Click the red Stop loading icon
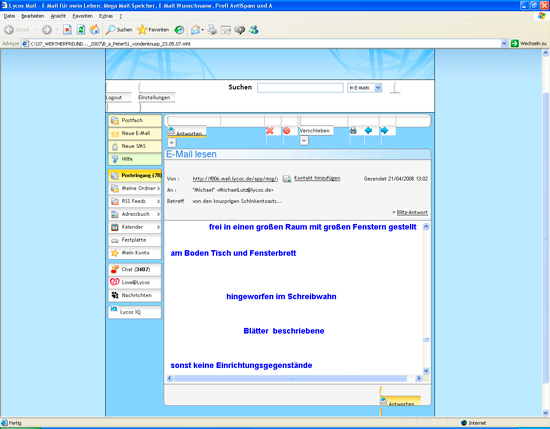The image size is (550, 429). pyautogui.click(x=67, y=30)
